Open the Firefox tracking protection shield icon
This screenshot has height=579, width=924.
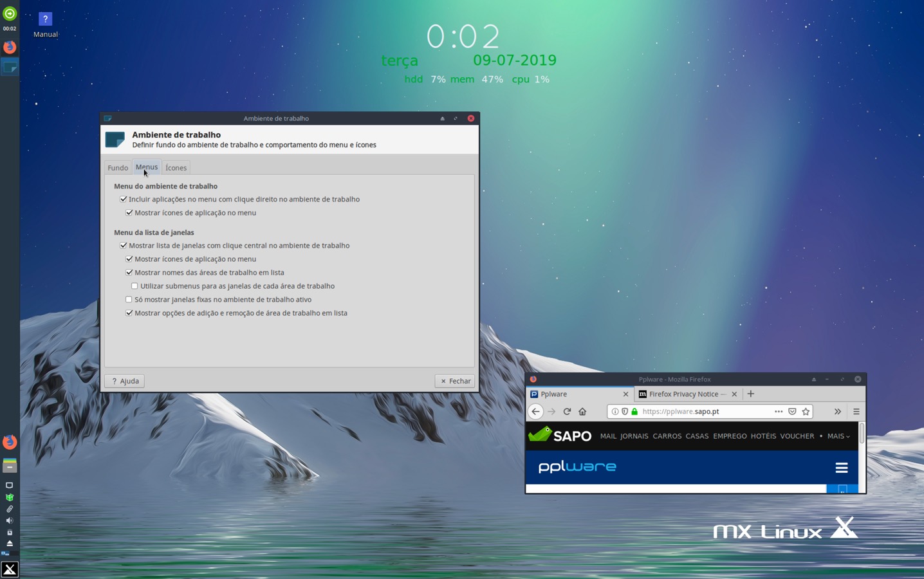[624, 411]
